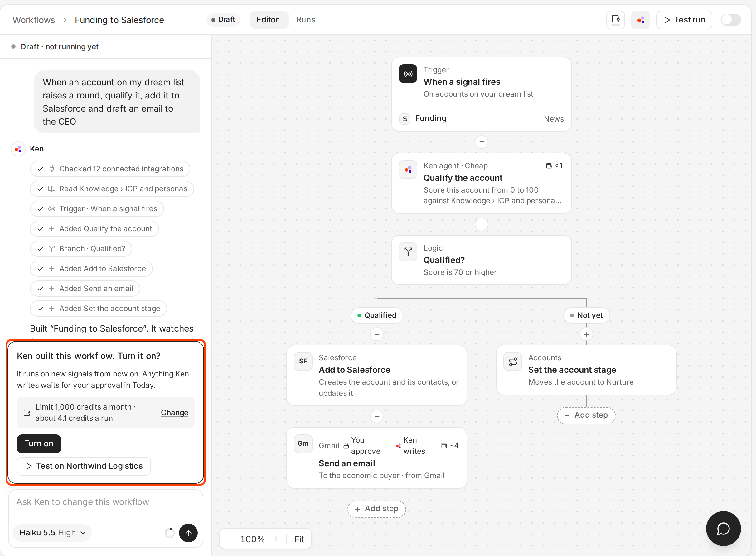
Task: Add a step after the Funding trigger
Action: click(x=482, y=142)
